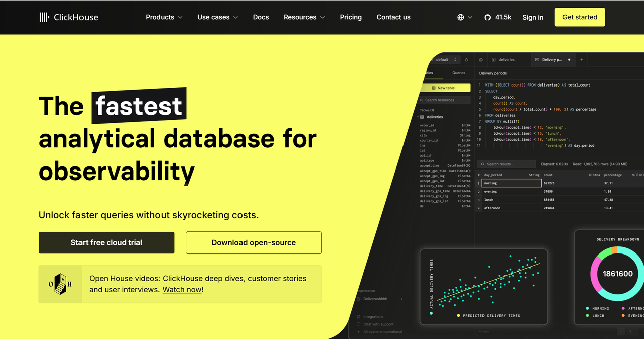Viewport: 644px width, 339px height.
Task: Add a new tab with the plus icon
Action: [582, 60]
